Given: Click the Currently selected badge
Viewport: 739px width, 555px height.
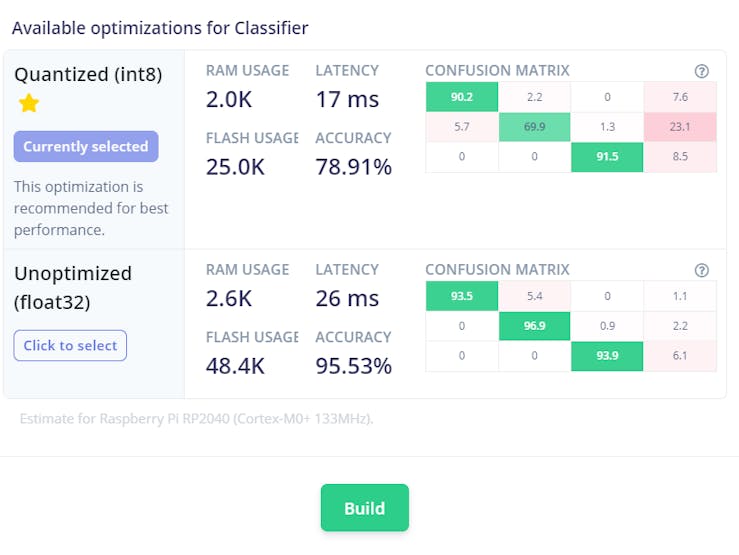Looking at the screenshot, I should pyautogui.click(x=86, y=146).
